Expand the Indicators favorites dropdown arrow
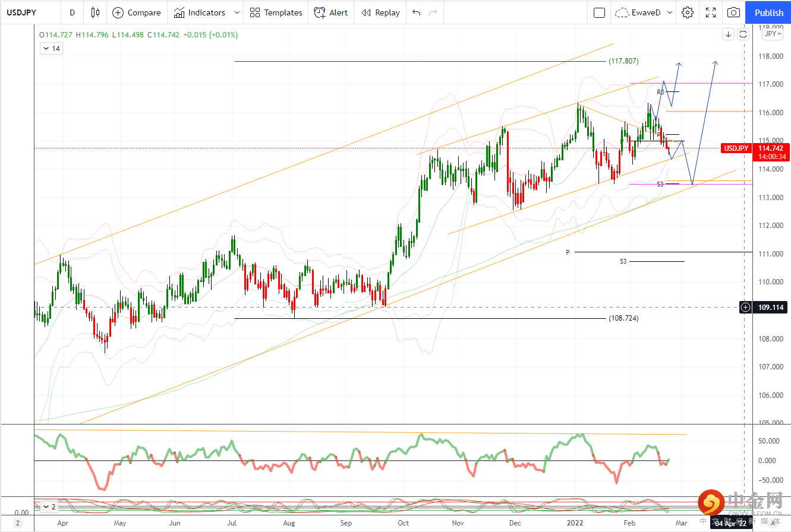This screenshot has width=791, height=532. click(x=237, y=12)
